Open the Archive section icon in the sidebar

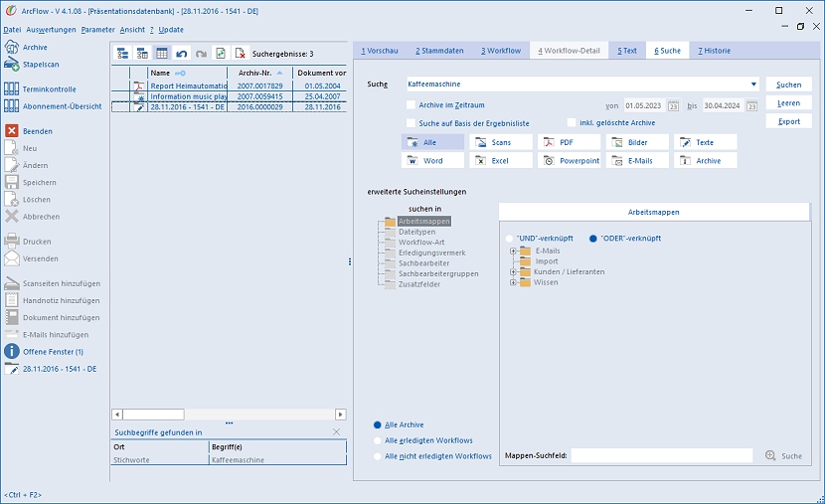[12, 47]
